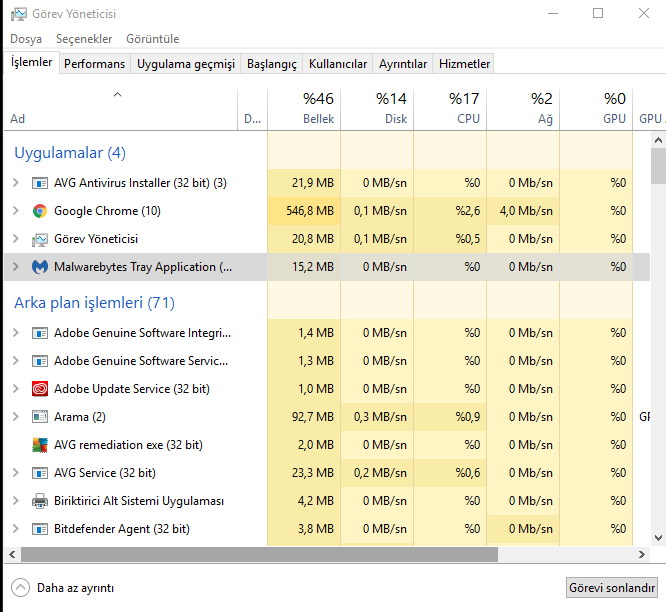666x612 pixels.
Task: Switch to the Uygulama geçmişi tab
Action: [186, 64]
